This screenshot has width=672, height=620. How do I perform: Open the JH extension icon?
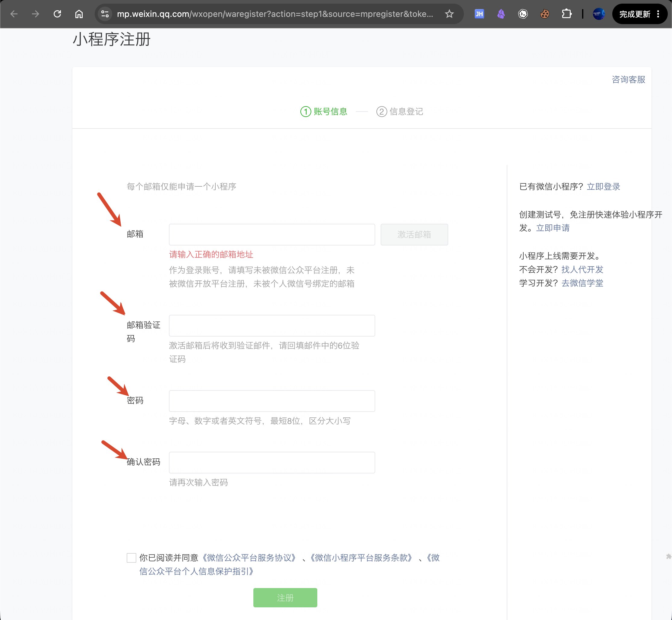pyautogui.click(x=479, y=14)
